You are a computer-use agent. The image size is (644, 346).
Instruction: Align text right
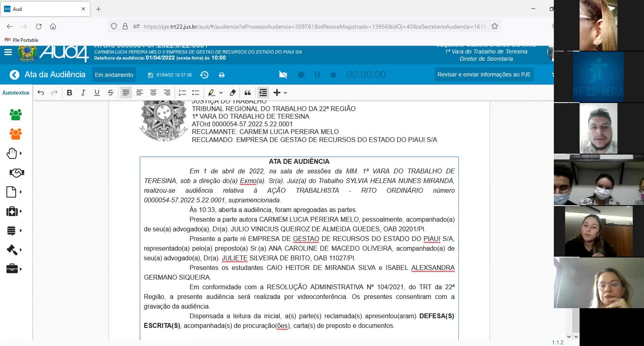(x=167, y=93)
